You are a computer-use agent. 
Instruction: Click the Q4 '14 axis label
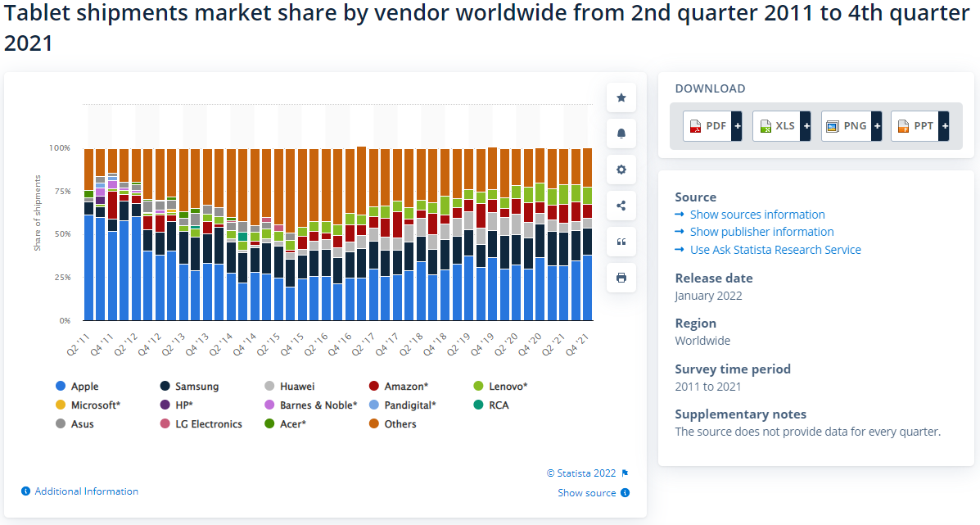click(x=245, y=346)
